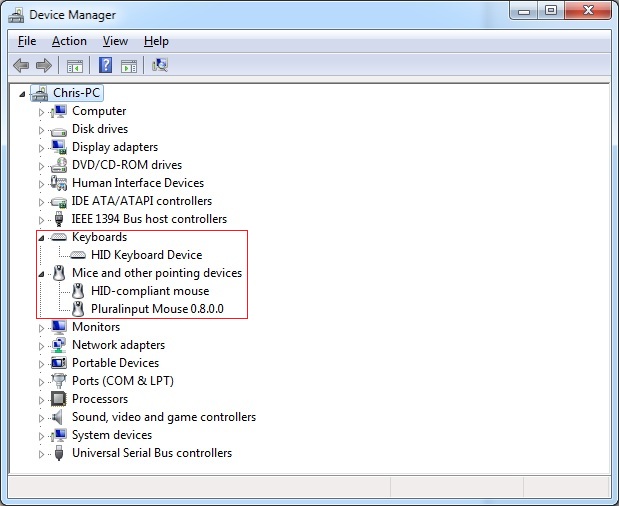This screenshot has height=506, width=619.
Task: Select the System devices label
Action: pos(112,435)
